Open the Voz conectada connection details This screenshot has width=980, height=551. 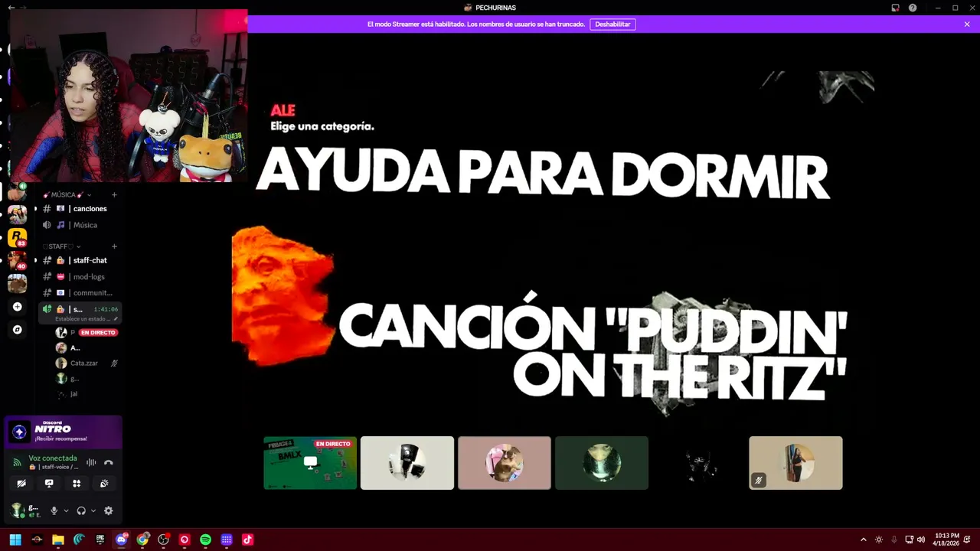tap(52, 458)
